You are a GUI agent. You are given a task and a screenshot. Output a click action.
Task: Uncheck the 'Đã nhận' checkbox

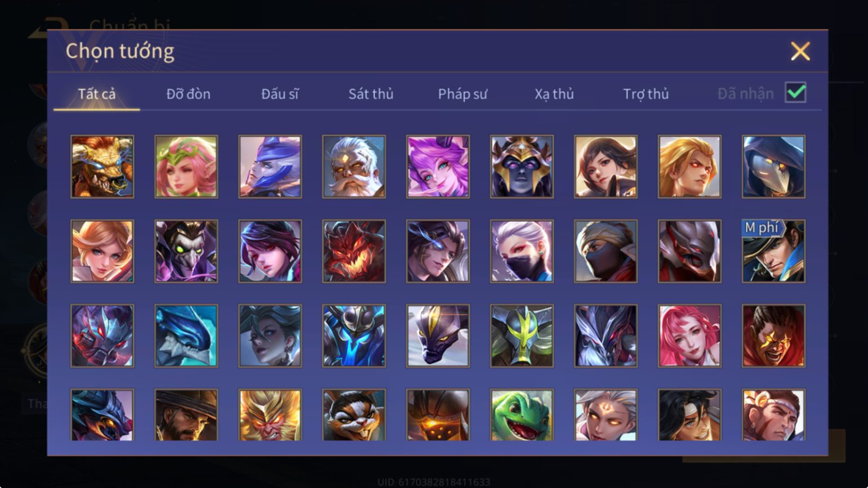pos(795,92)
